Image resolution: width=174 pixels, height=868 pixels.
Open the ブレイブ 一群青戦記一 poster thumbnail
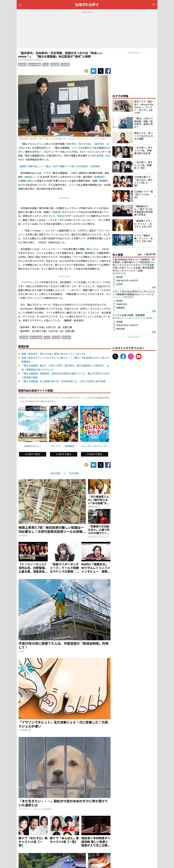click(64, 424)
